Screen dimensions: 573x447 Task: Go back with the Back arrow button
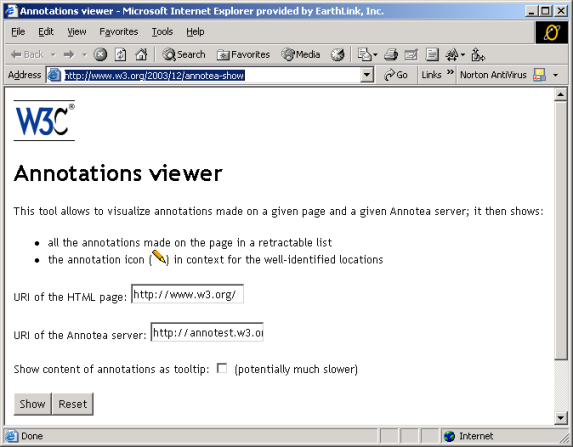click(x=27, y=55)
